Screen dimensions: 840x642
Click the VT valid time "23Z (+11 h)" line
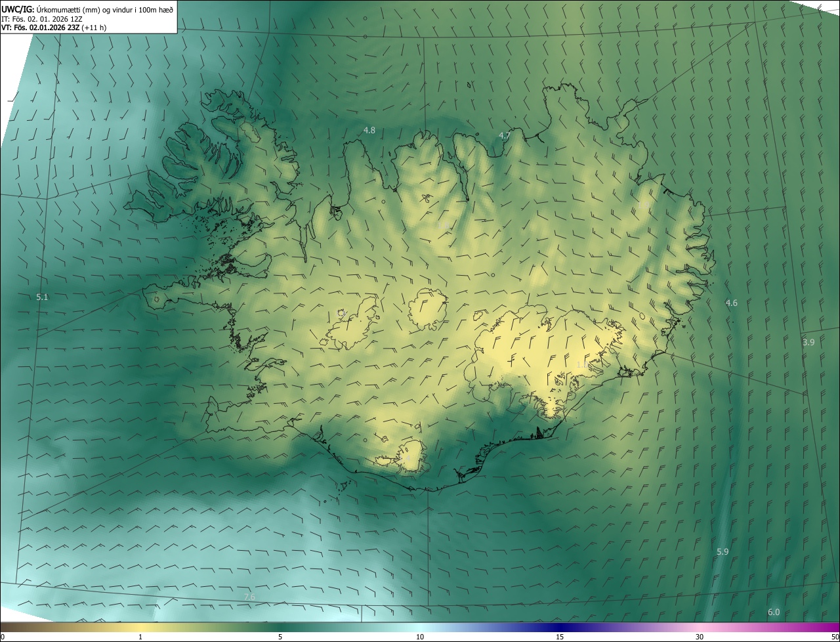pyautogui.click(x=54, y=28)
